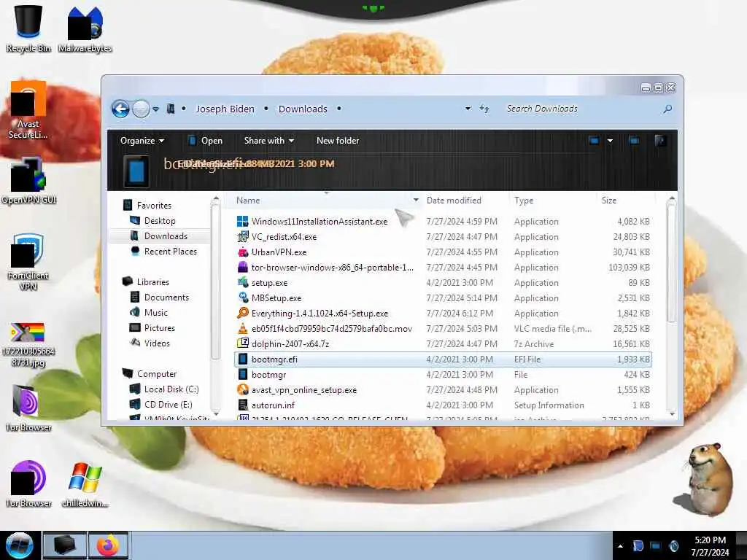The width and height of the screenshot is (747, 560).
Task: Open the file explorer taskbar button
Action: (64, 545)
